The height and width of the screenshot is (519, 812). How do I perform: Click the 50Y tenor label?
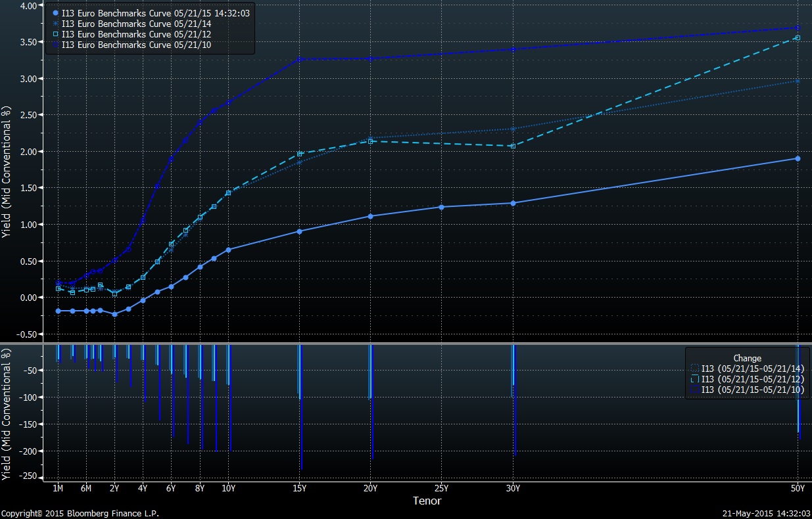pyautogui.click(x=798, y=488)
